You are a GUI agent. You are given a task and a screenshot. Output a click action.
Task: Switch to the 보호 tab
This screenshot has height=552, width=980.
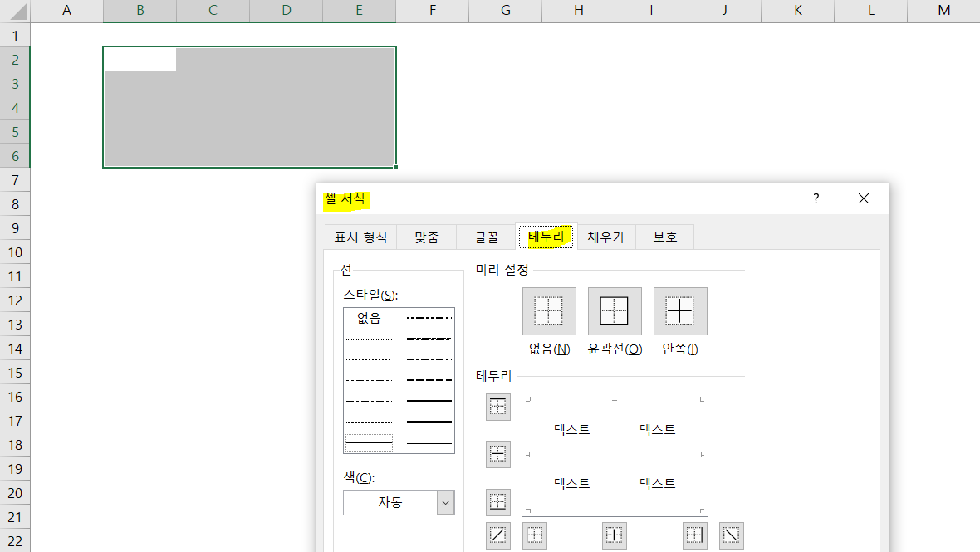tap(665, 237)
